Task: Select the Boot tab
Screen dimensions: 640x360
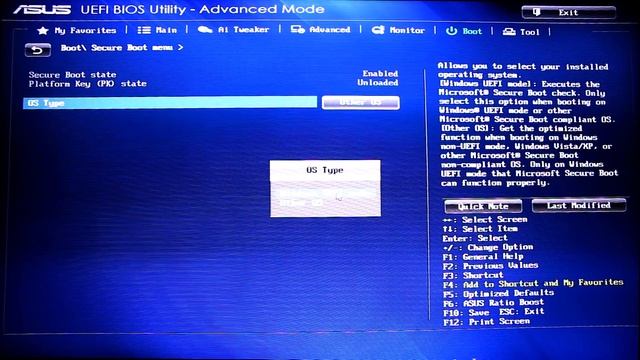Action: pos(464,31)
